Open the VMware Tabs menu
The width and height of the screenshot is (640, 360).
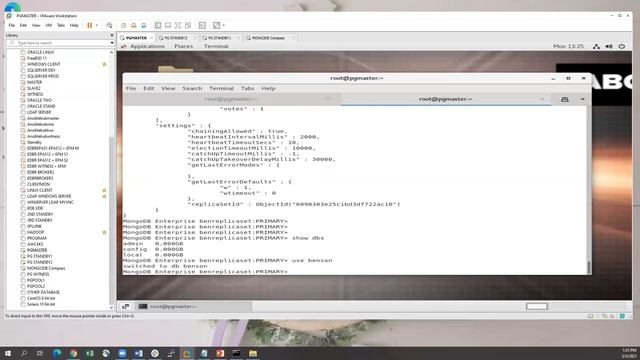(x=61, y=25)
